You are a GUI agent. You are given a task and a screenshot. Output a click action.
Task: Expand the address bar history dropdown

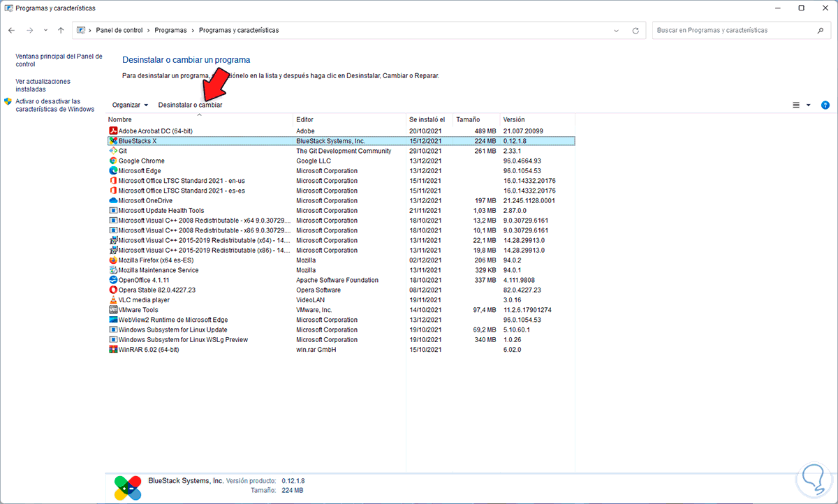(x=616, y=31)
